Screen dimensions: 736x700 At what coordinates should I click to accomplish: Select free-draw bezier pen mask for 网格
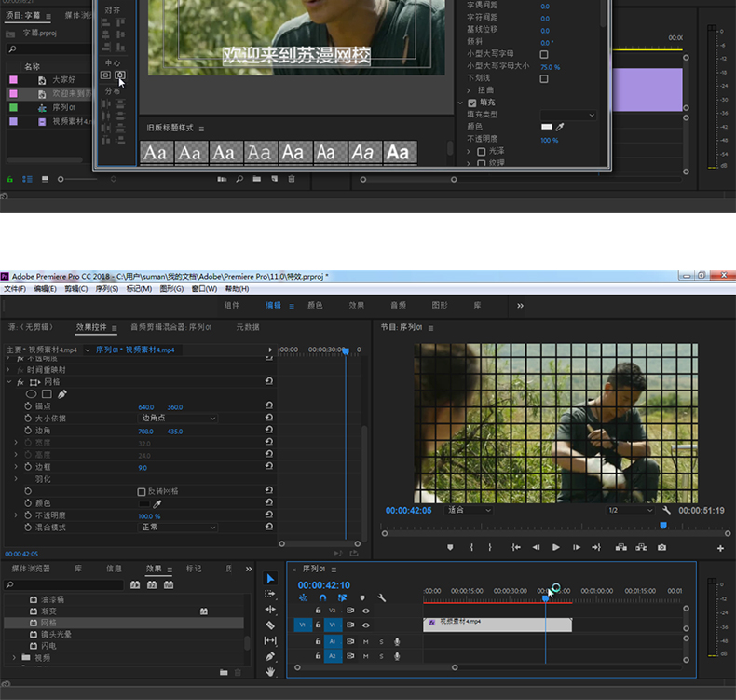click(x=62, y=394)
